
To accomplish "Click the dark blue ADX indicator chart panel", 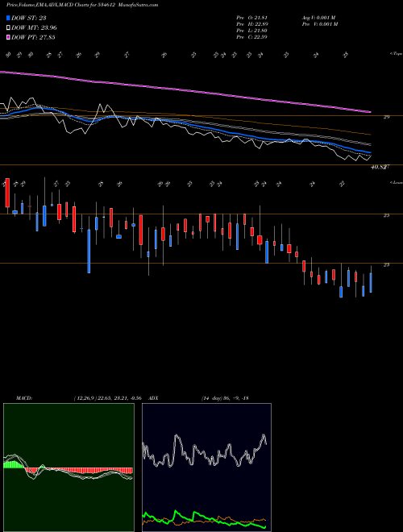I will pyautogui.click(x=206, y=468).
